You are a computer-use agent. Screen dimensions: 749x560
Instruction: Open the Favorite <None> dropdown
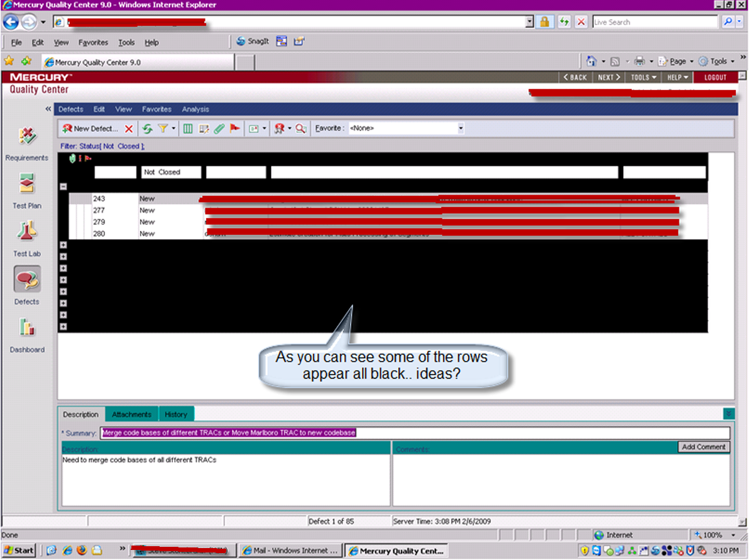pos(461,128)
